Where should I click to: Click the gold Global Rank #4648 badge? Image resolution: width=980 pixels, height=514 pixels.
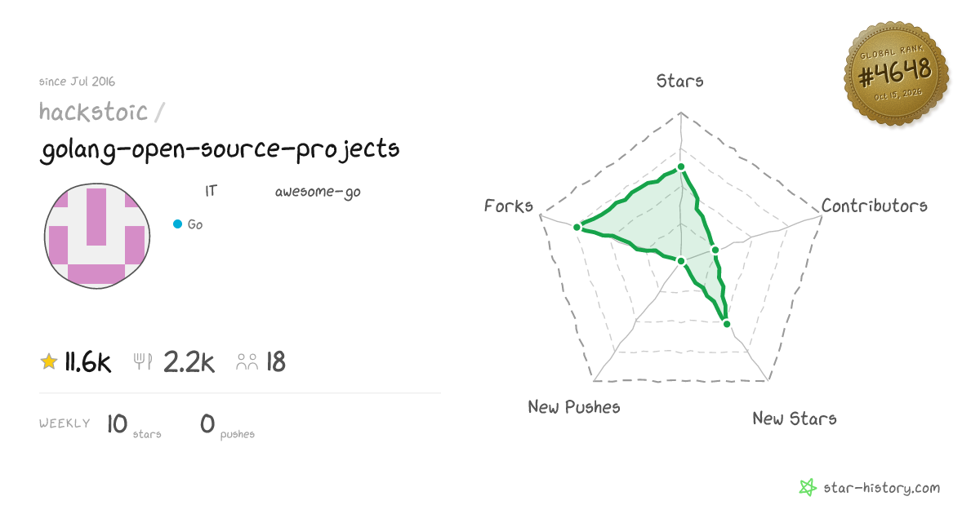click(x=897, y=75)
